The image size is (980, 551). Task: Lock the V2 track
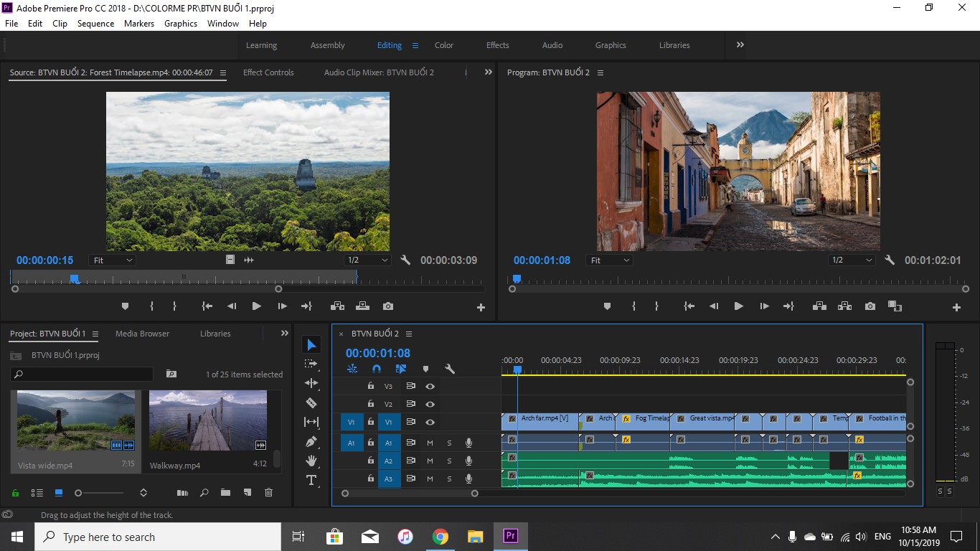[x=370, y=404]
